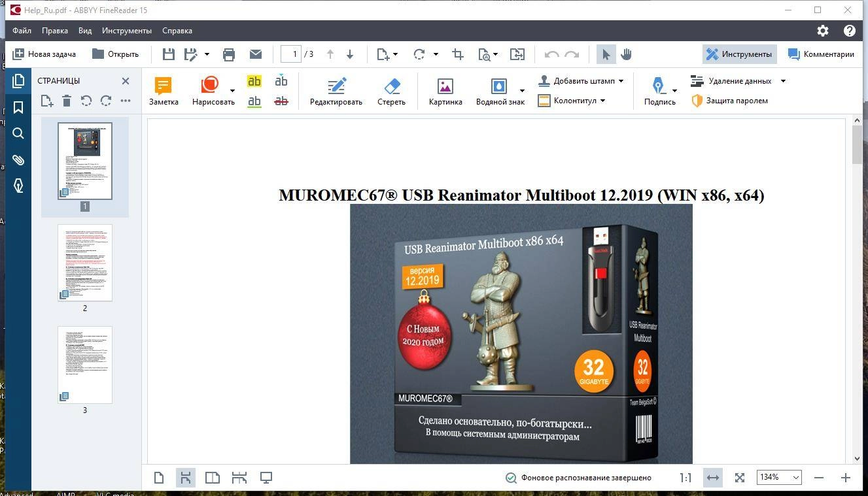Open more page options ellipsis
The height and width of the screenshot is (496, 868).
point(126,101)
